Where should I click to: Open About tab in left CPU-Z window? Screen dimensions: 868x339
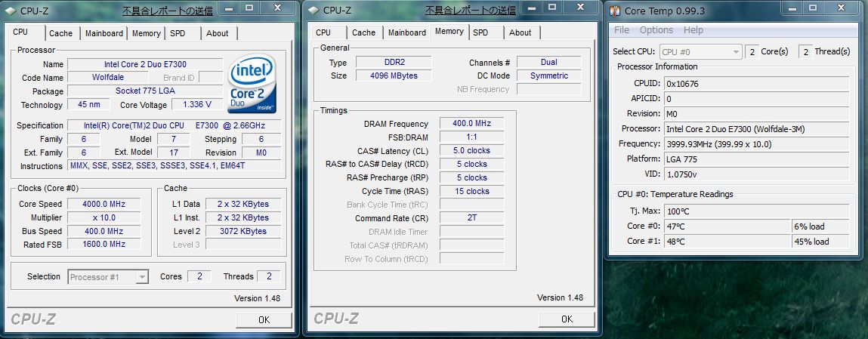pyautogui.click(x=218, y=33)
